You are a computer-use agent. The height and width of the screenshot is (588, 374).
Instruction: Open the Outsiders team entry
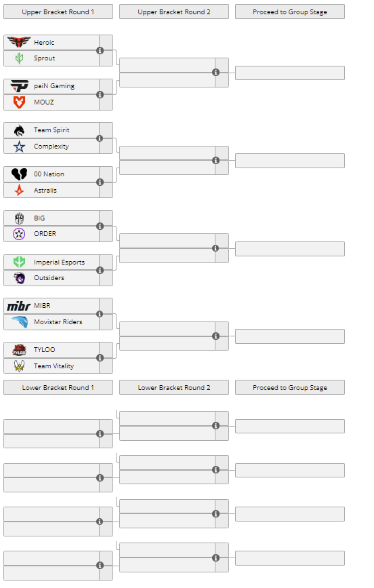[51, 278]
